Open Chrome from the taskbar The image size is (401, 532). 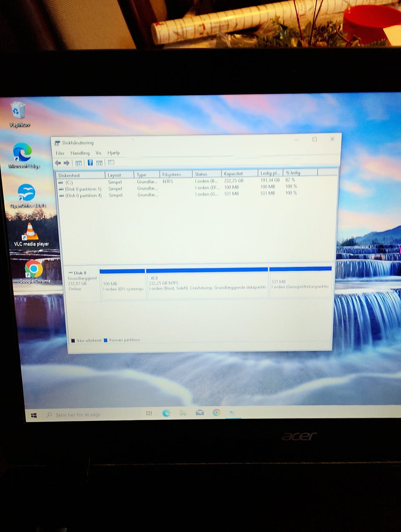(216, 413)
